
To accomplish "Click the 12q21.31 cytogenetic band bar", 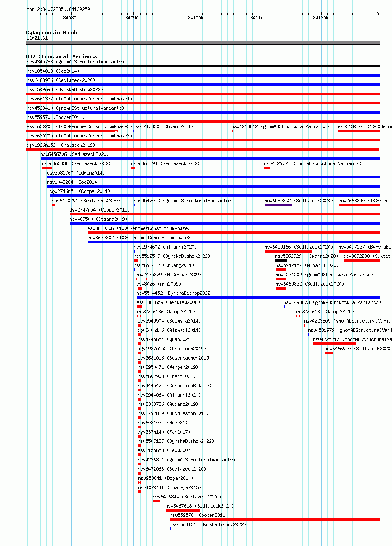I will (203, 43).
